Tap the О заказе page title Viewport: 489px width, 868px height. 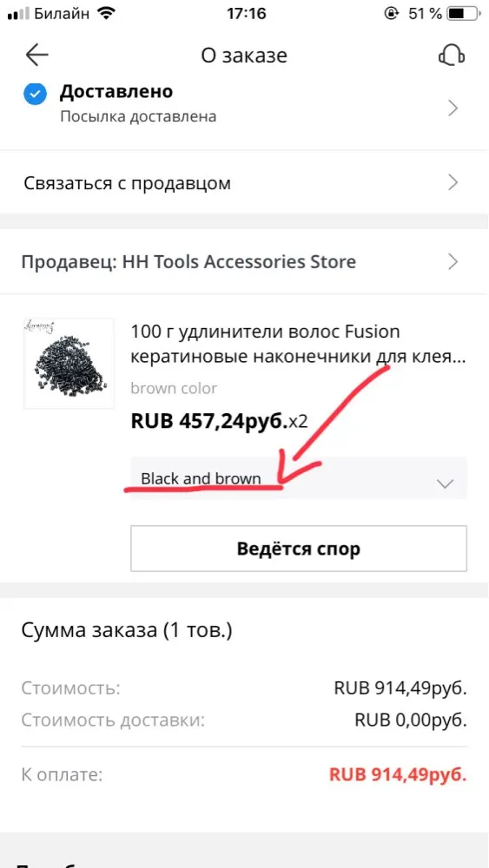tap(244, 56)
